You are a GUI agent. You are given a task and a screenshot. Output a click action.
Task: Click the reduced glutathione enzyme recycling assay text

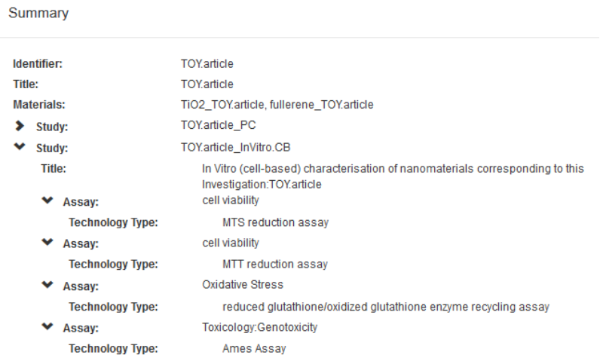tap(385, 307)
